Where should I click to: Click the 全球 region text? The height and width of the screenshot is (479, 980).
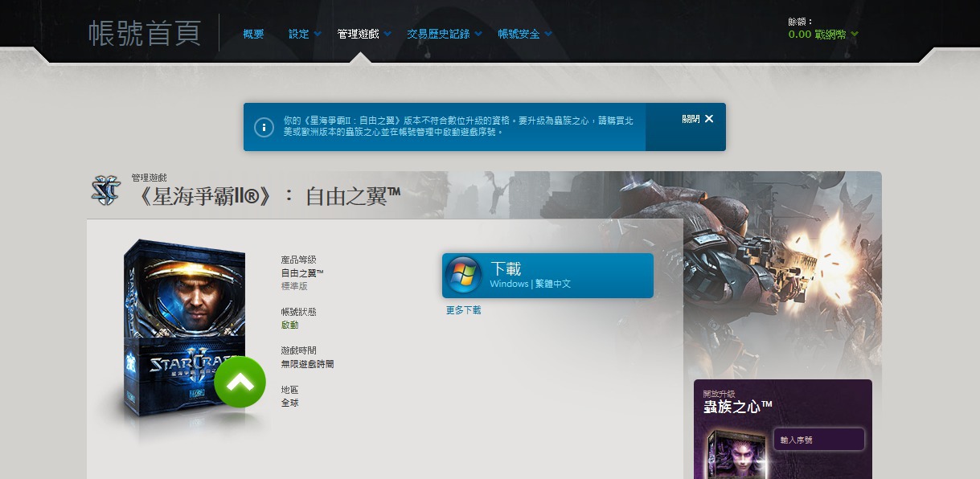coord(289,403)
